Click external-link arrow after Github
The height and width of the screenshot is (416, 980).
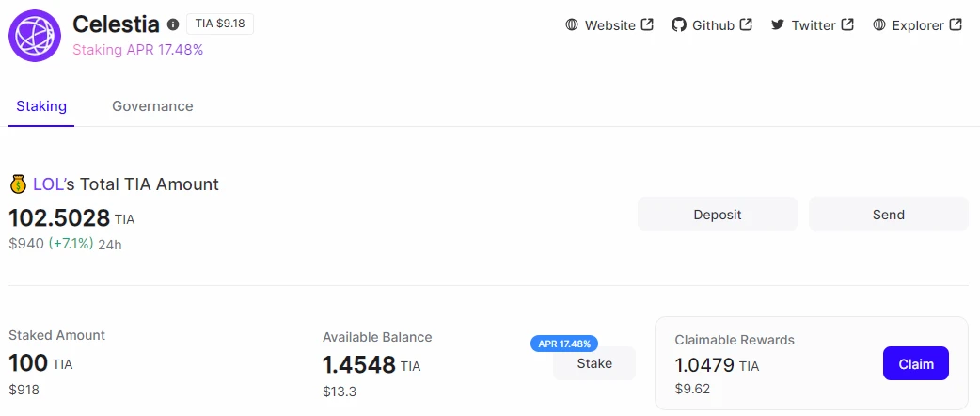click(746, 24)
